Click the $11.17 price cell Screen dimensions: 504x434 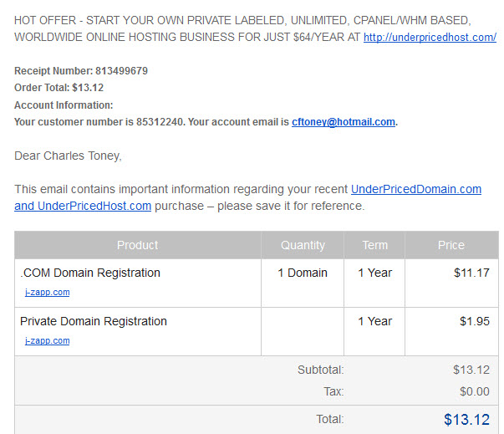(471, 273)
